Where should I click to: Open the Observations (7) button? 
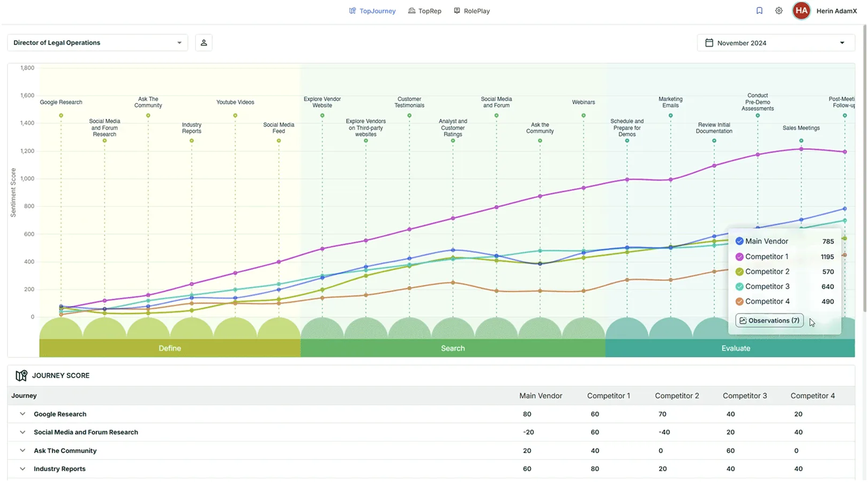click(x=769, y=321)
